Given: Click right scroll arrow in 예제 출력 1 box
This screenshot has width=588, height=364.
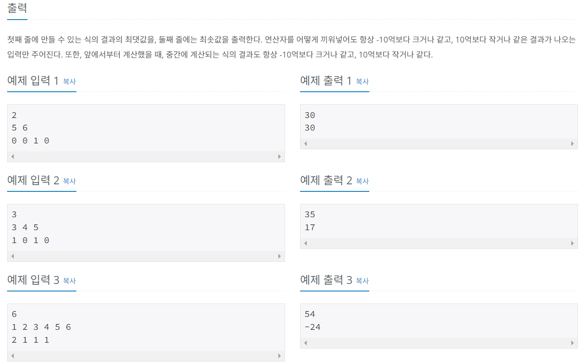Looking at the screenshot, I should pos(573,143).
